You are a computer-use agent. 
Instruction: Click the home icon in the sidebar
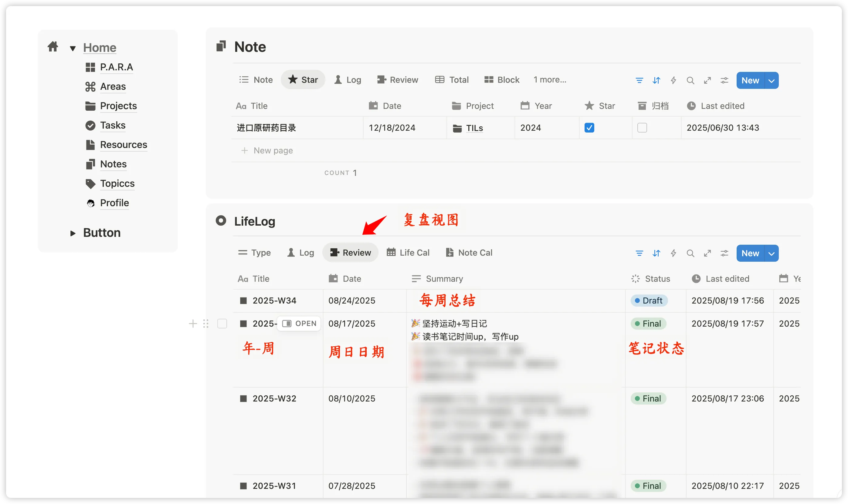[x=53, y=47]
